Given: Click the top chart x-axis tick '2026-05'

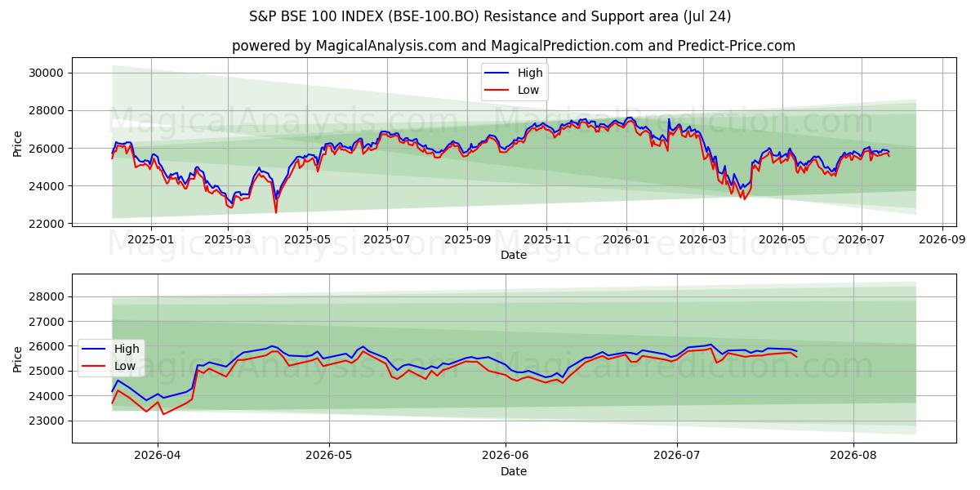Looking at the screenshot, I should click(x=782, y=240).
